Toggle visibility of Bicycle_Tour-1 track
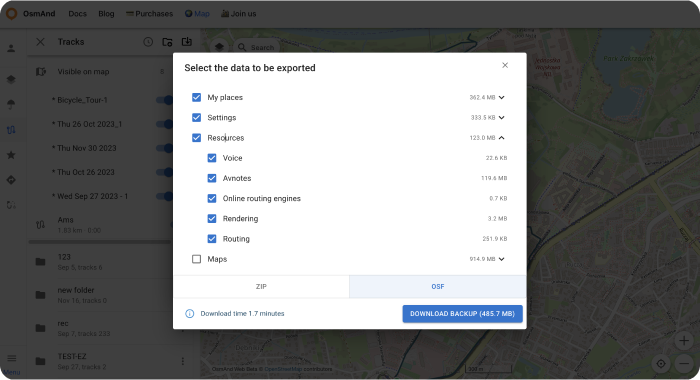700x380 pixels. click(164, 100)
